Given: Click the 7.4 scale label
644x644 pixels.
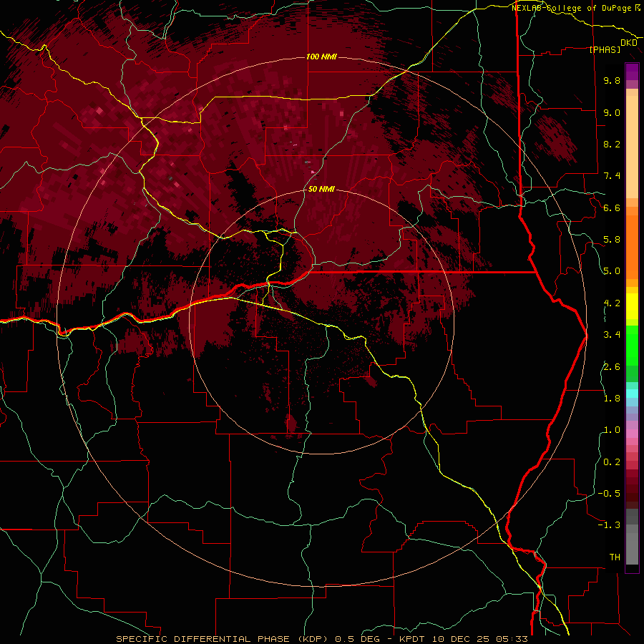Looking at the screenshot, I should 612,176.
